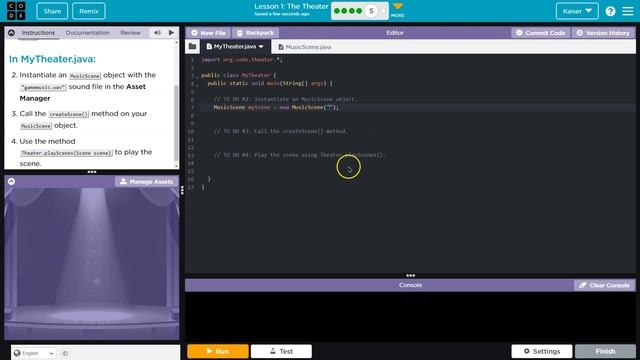Run the program
The image size is (640, 360).
218,351
